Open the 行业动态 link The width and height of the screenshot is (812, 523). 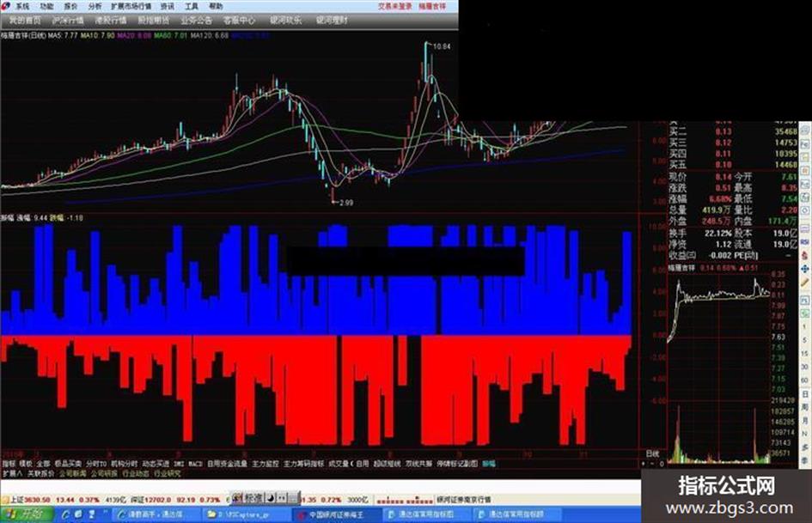pos(137,474)
